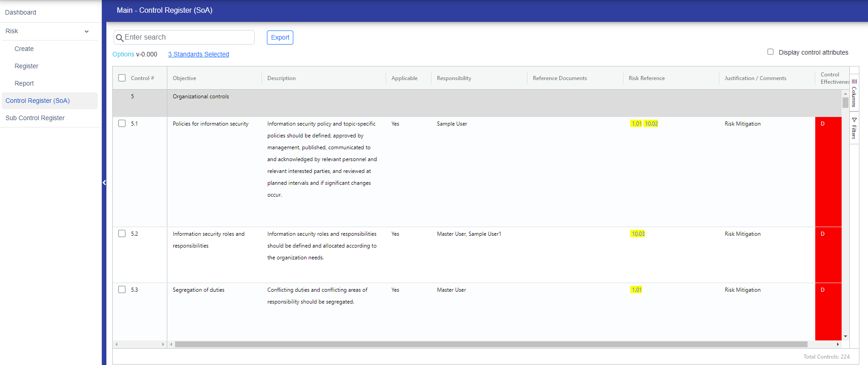
Task: Click the main horizontal scrollbar right arrow
Action: tap(838, 345)
